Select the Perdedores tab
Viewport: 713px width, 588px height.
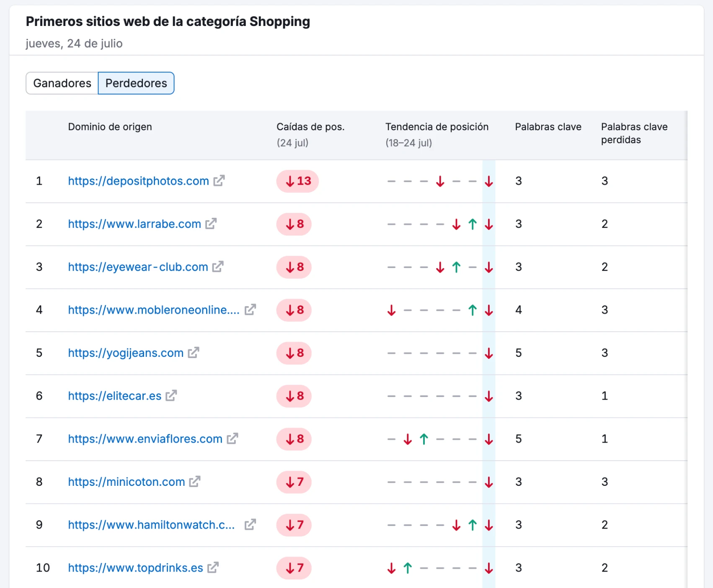(136, 83)
